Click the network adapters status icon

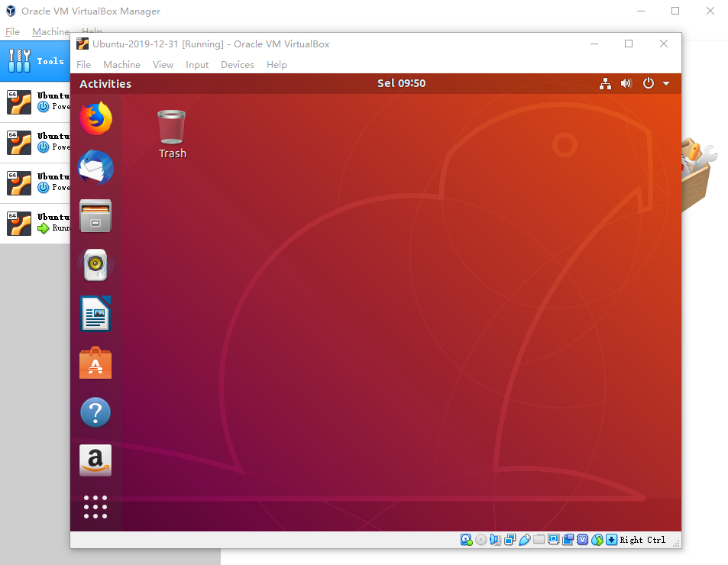pos(510,540)
